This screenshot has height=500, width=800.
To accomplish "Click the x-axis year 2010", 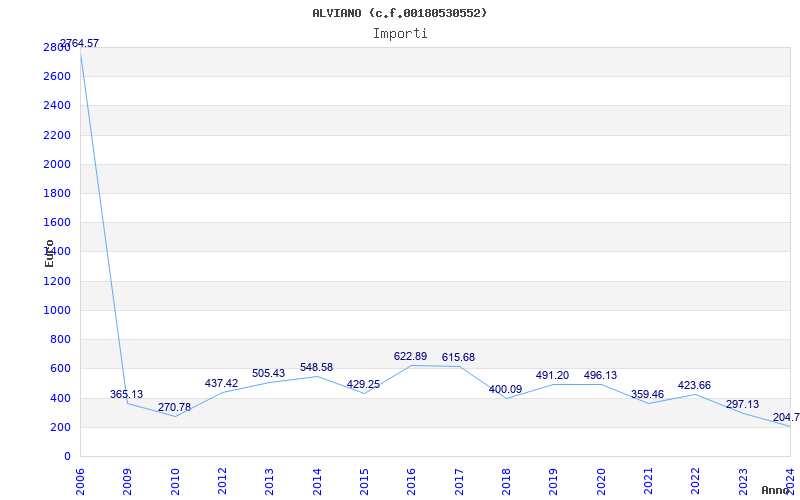I will (174, 481).
